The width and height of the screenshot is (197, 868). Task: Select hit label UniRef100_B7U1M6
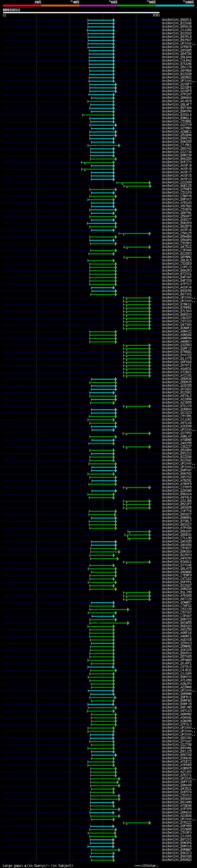pyautogui.click(x=177, y=64)
